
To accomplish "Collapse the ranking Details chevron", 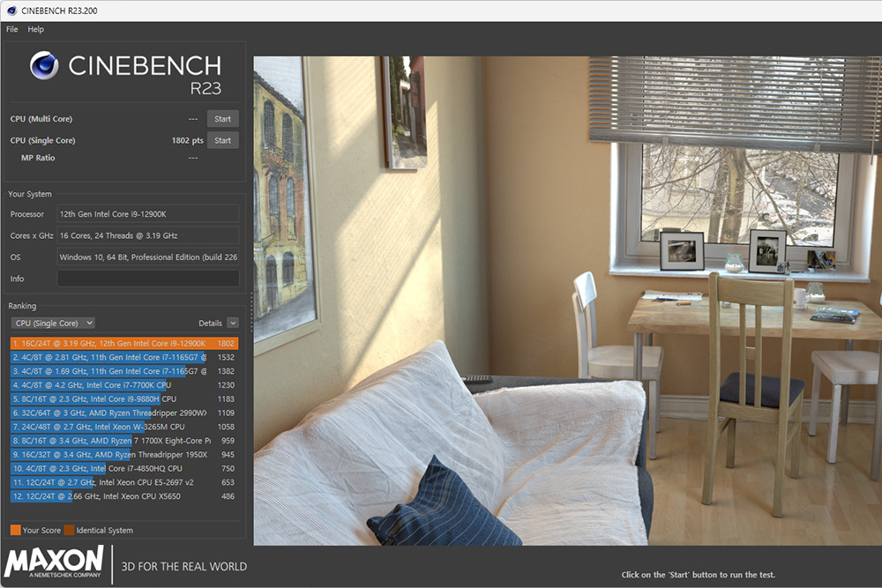I will (233, 323).
